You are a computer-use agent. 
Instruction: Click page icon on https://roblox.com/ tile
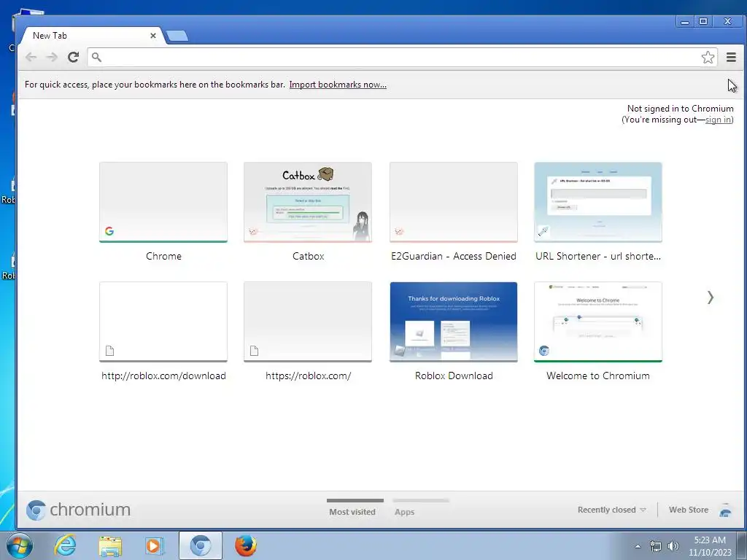coord(255,351)
